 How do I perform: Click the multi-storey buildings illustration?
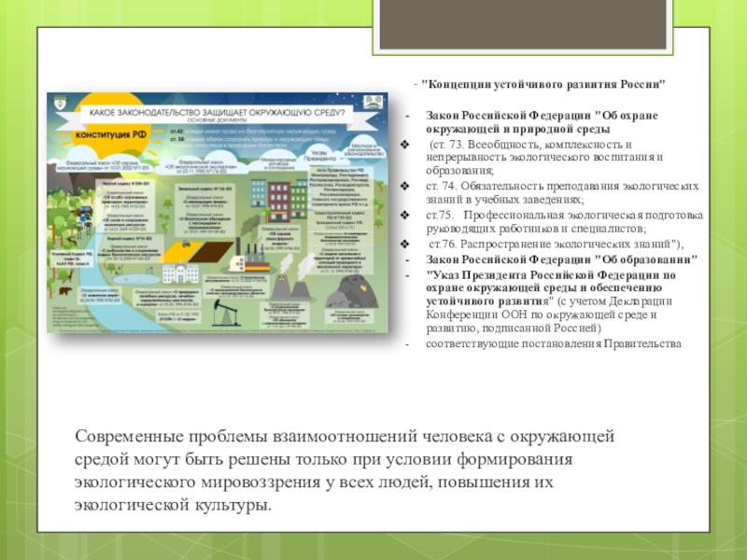278,200
